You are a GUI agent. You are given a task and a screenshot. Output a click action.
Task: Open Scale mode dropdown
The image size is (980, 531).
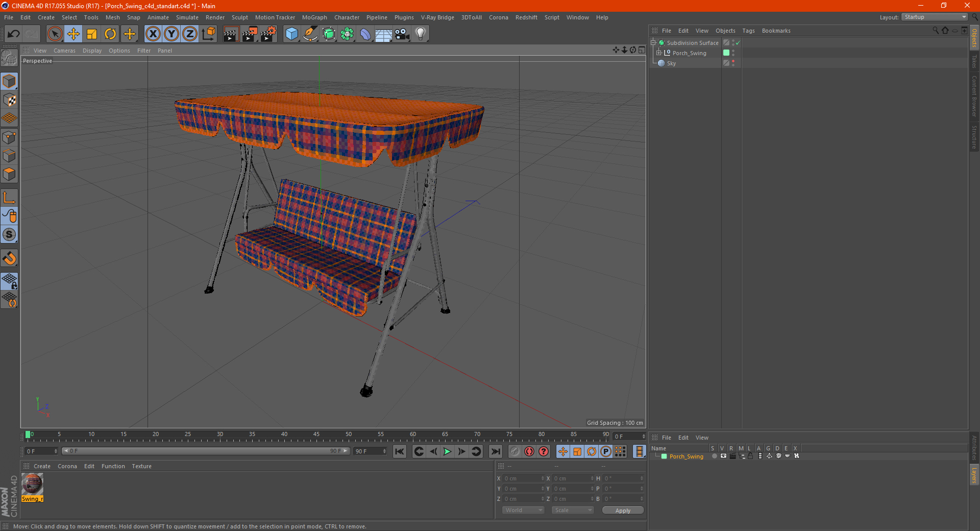573,510
